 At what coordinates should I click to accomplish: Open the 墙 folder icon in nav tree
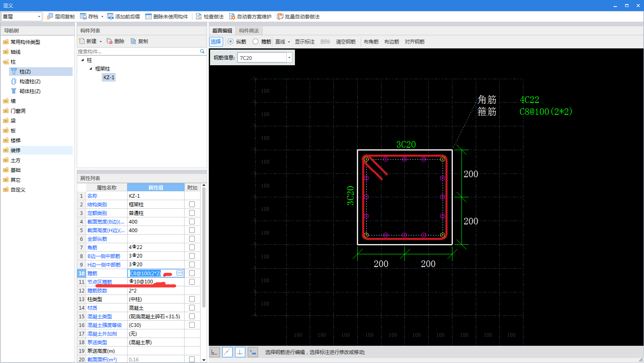[x=6, y=101]
